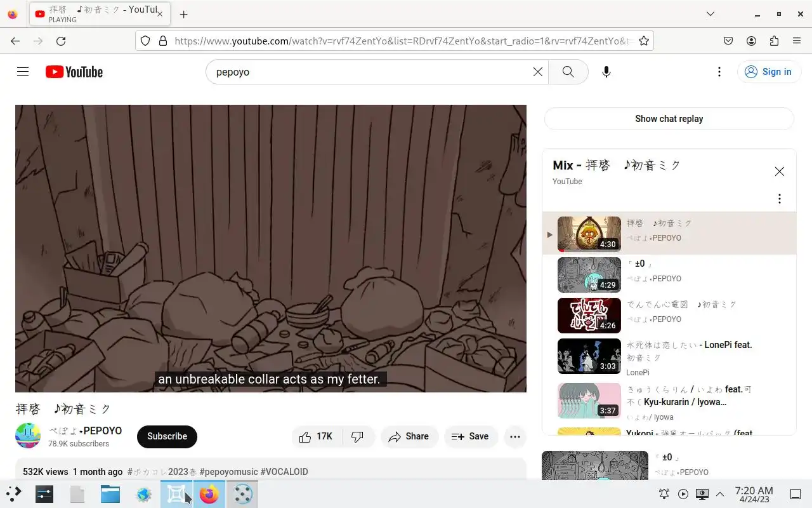The image size is (812, 508).
Task: Play the Kyu-kurarin 3:37 playlist video
Action: 669,401
